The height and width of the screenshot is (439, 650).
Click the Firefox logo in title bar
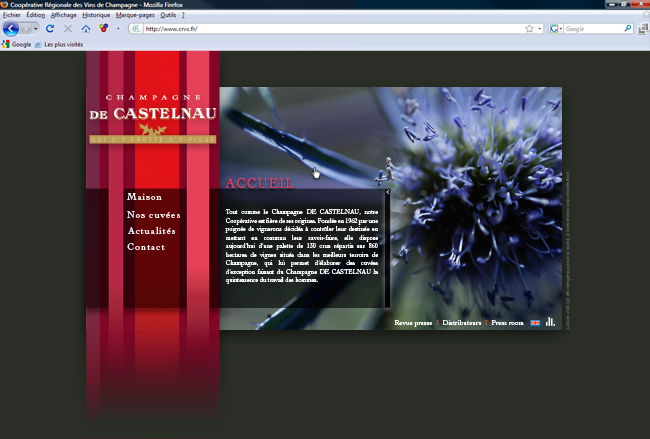[x=4, y=5]
